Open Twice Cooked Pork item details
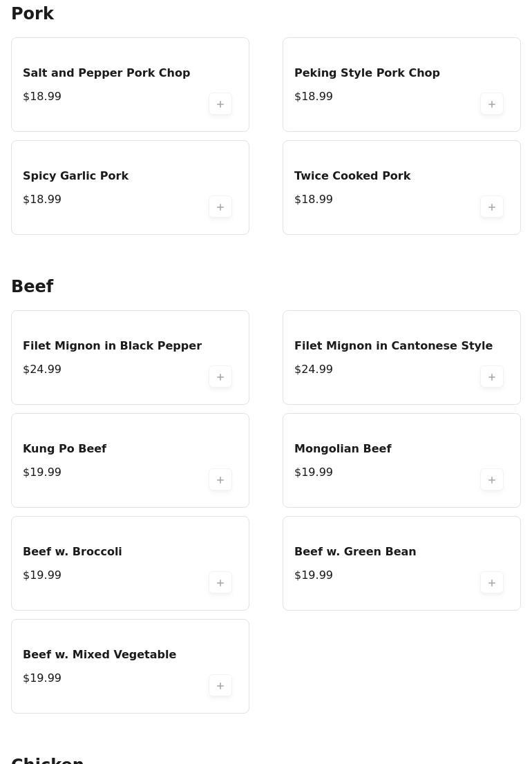Screen dimensions: 532x764 coord(352,176)
